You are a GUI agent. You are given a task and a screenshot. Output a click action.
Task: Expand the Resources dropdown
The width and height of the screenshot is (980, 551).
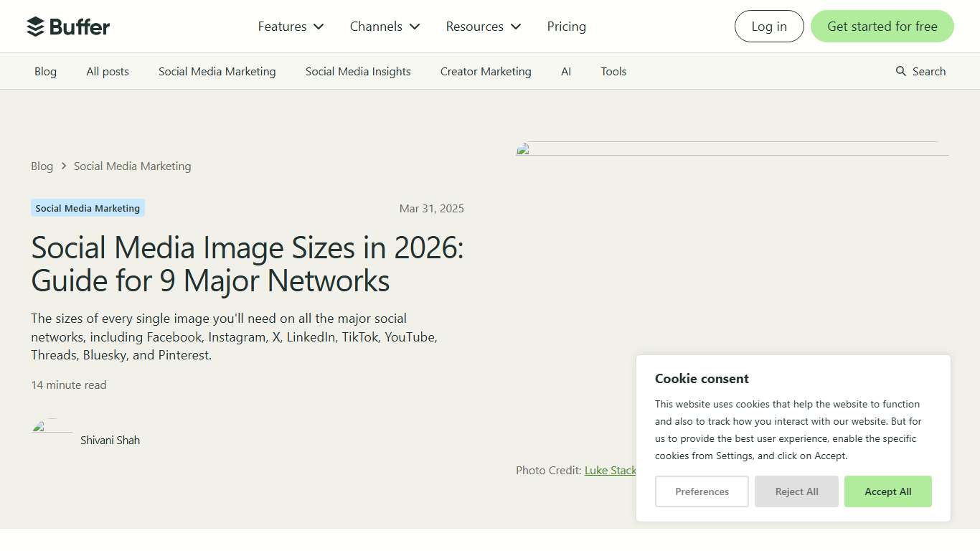coord(482,26)
